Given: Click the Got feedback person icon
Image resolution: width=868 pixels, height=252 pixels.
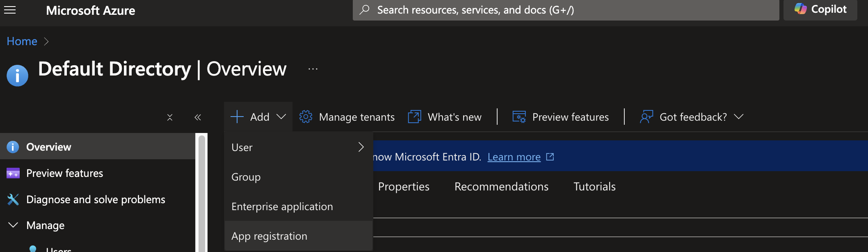Looking at the screenshot, I should pos(646,117).
